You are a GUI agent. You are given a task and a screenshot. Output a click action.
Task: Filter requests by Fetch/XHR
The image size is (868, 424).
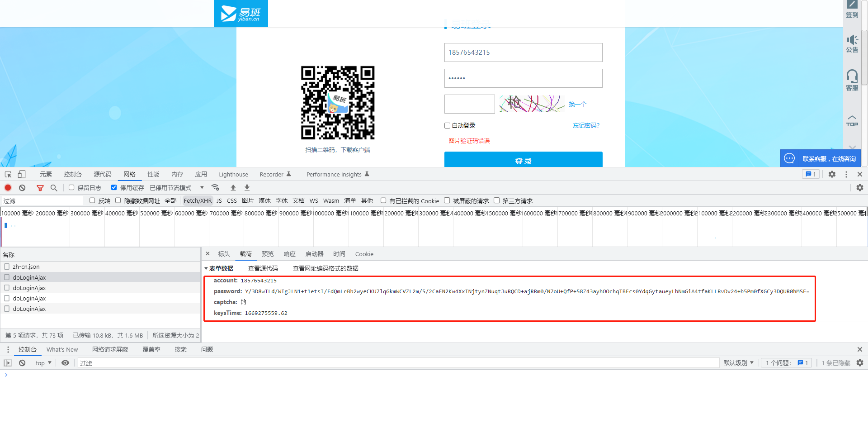click(x=198, y=200)
